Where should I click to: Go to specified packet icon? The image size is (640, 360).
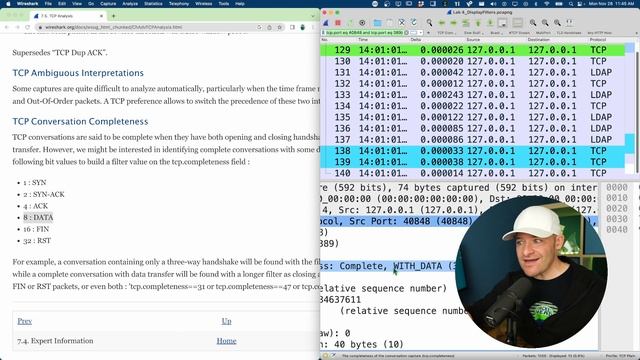[465, 23]
